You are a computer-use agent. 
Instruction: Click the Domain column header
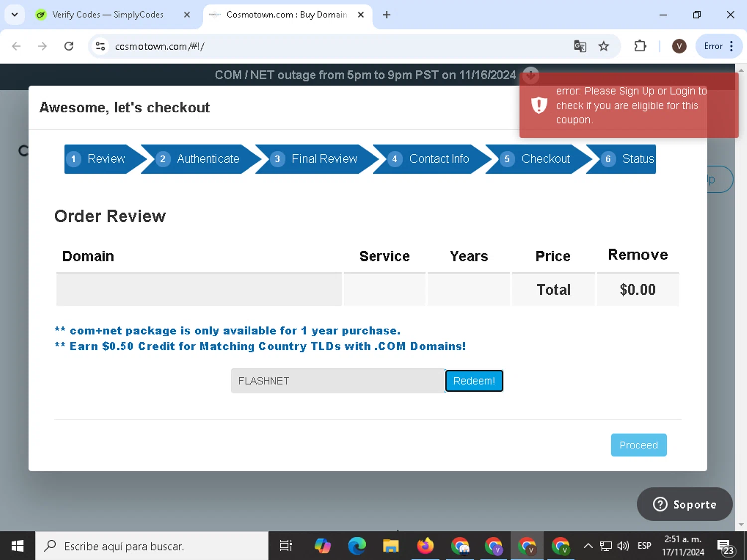(x=88, y=256)
